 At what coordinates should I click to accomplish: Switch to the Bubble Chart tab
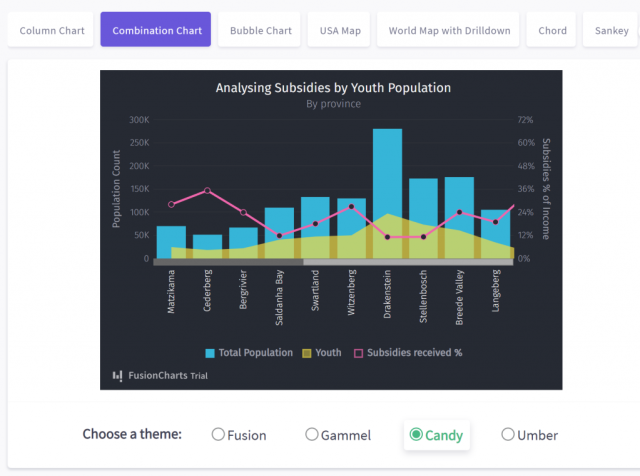click(x=261, y=30)
